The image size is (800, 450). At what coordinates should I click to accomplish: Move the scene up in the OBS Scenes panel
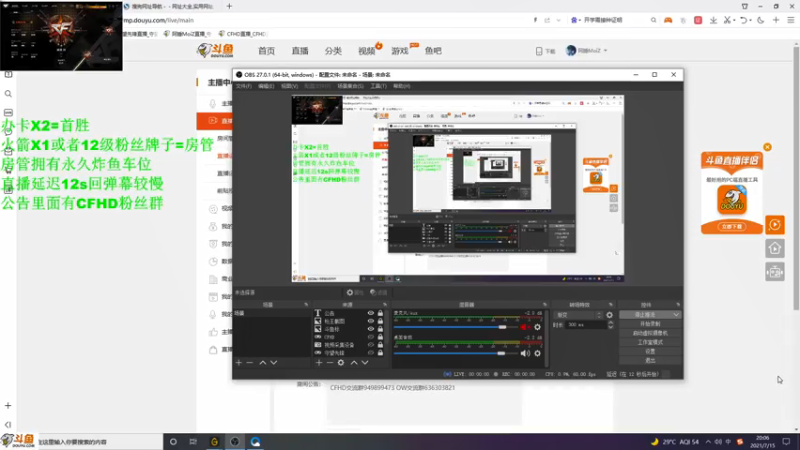pos(263,363)
